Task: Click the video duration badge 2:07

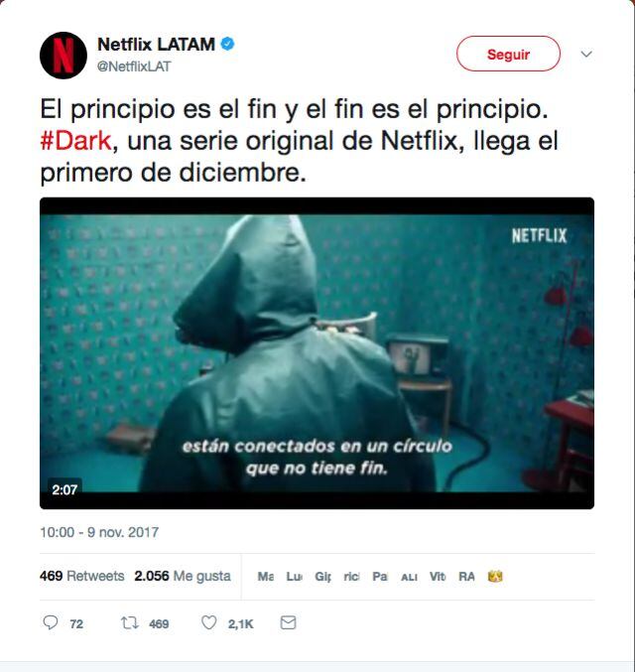Action: tap(64, 489)
